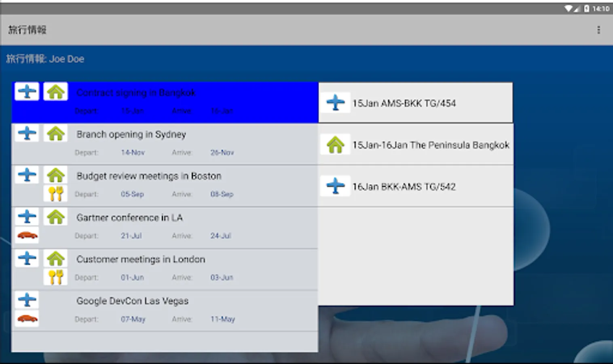Screen dimensions: 613x364
Task: Click the hotel icon for Contract signing in Bangkok
Action: [55, 91]
